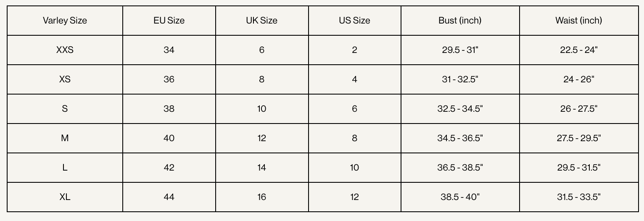Image resolution: width=644 pixels, height=221 pixels.
Task: Click the XL size label
Action: coord(65,197)
